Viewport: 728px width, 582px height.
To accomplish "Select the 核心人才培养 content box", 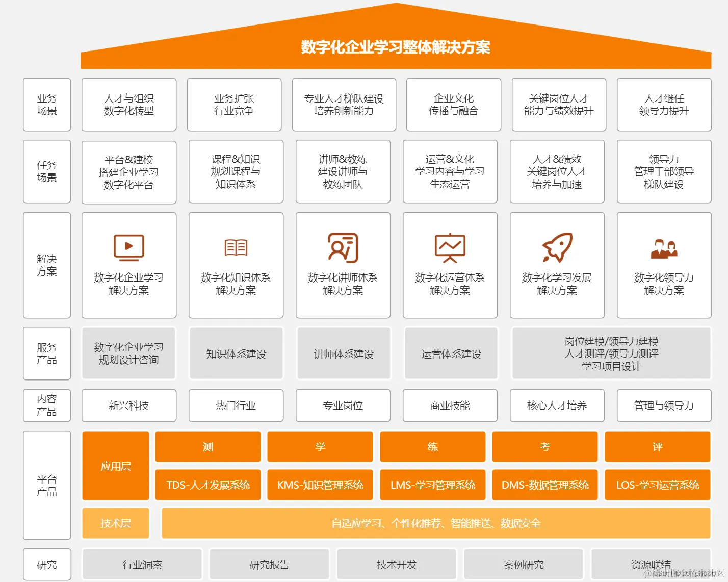I will 557,406.
